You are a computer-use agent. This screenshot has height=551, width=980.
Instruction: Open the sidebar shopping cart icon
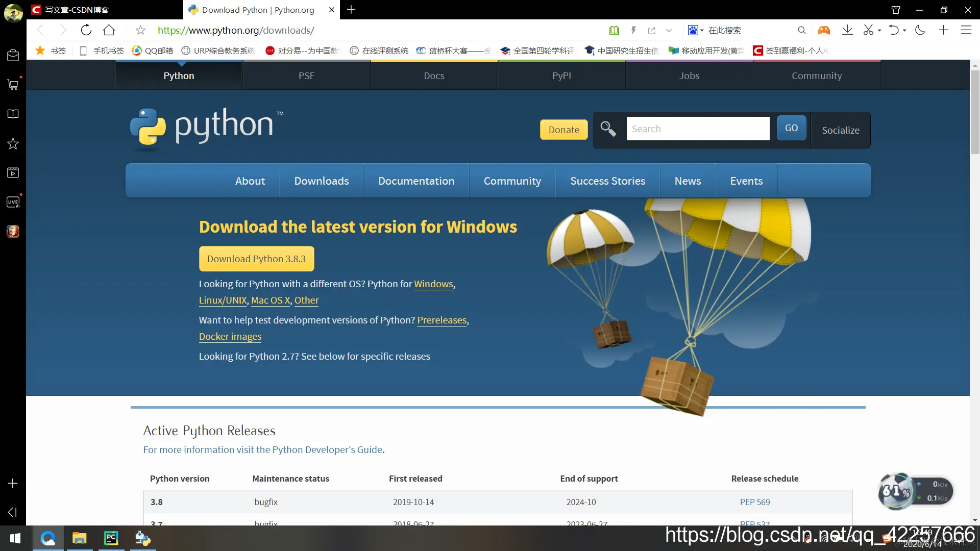13,85
